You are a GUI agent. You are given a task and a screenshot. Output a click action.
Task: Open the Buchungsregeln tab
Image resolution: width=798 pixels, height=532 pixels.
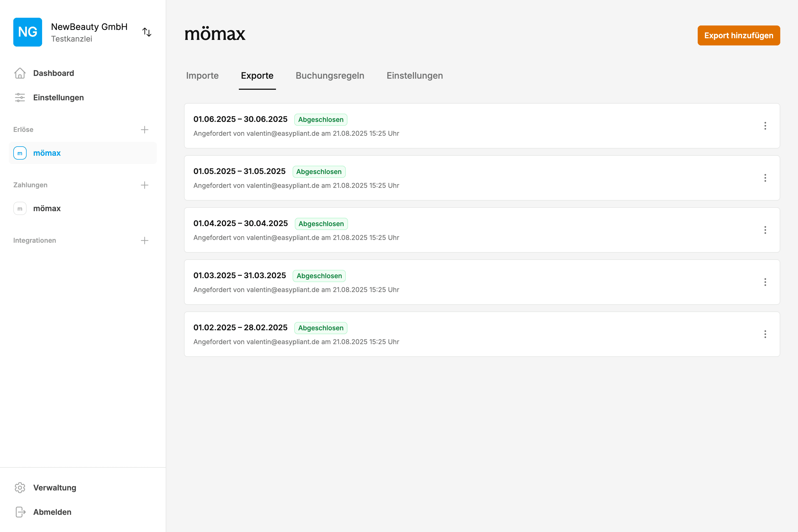[329, 76]
